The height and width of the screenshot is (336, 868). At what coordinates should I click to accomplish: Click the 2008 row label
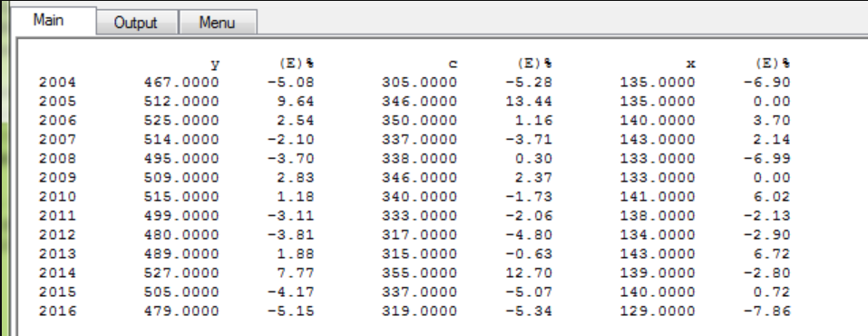tap(57, 159)
